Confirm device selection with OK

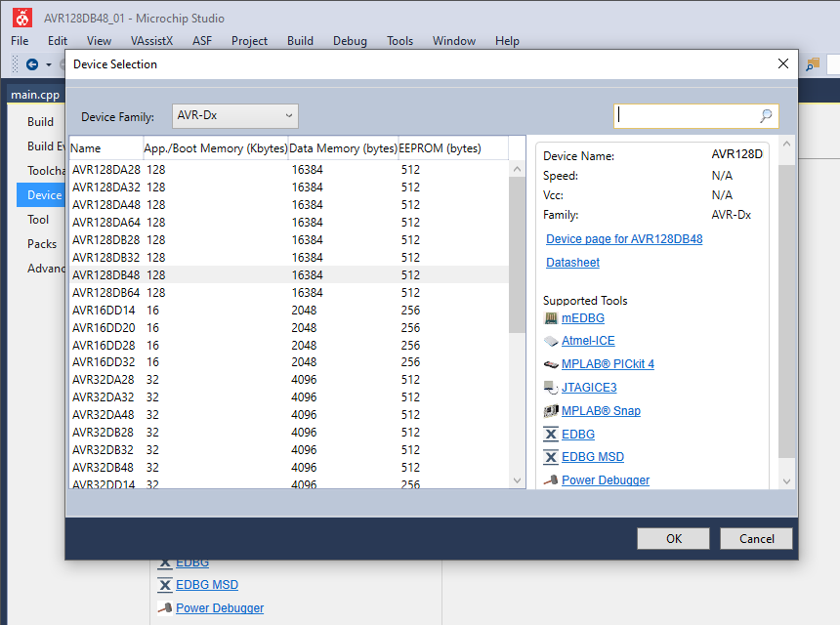(673, 538)
